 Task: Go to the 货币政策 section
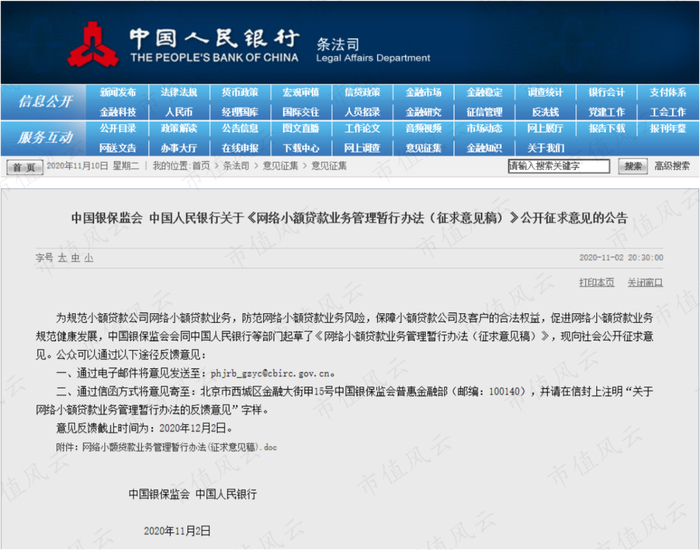pos(240,92)
